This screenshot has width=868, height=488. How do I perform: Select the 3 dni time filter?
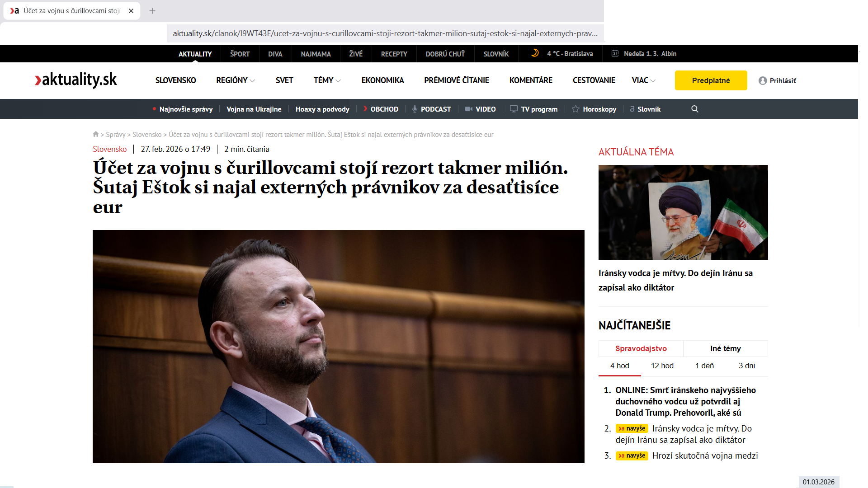click(x=746, y=366)
